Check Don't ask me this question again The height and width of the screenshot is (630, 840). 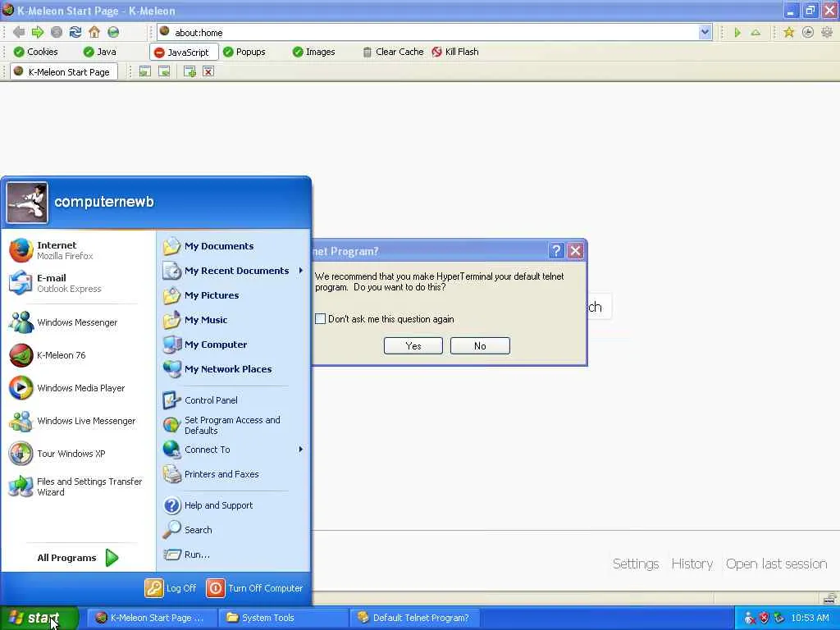[321, 319]
